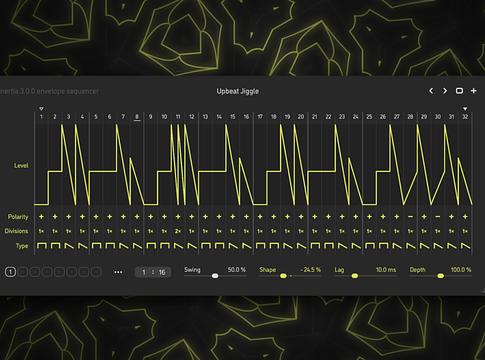Select step number 21 in the header
The image size is (485, 360).
click(x=315, y=117)
